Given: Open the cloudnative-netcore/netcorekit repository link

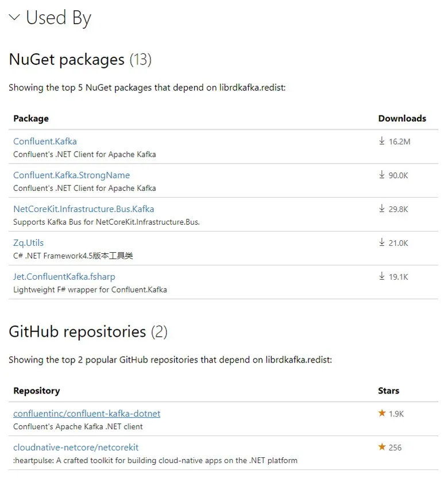Looking at the screenshot, I should [x=77, y=447].
